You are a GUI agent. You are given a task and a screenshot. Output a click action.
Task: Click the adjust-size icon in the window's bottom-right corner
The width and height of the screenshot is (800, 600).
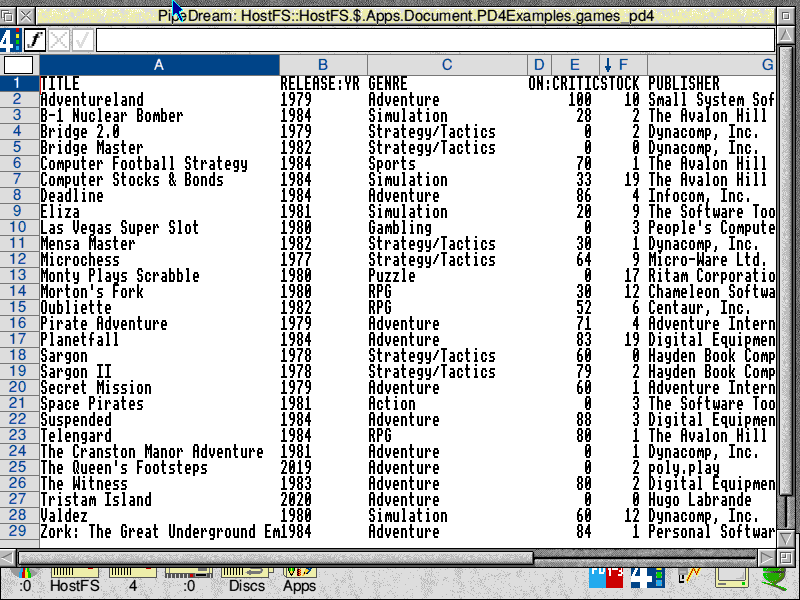click(786, 557)
